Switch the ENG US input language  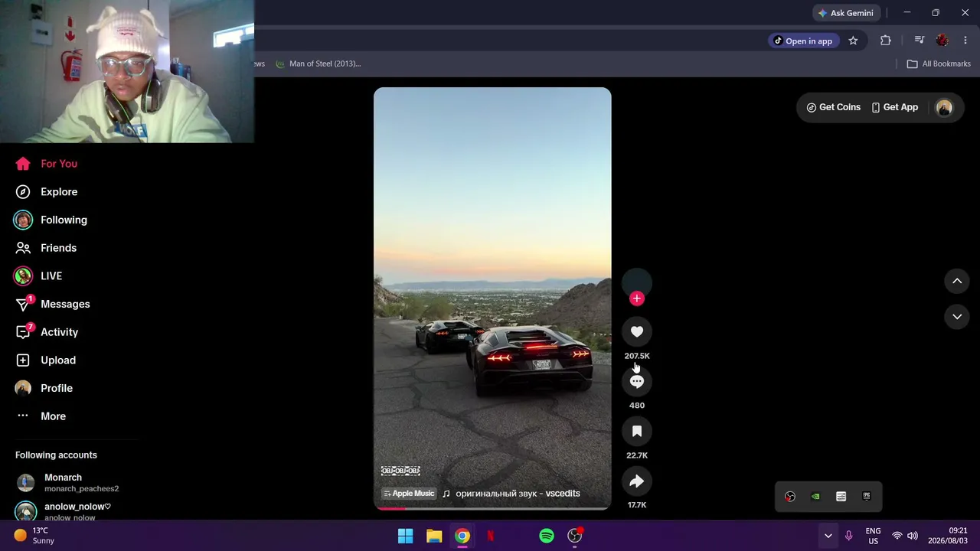[873, 536]
